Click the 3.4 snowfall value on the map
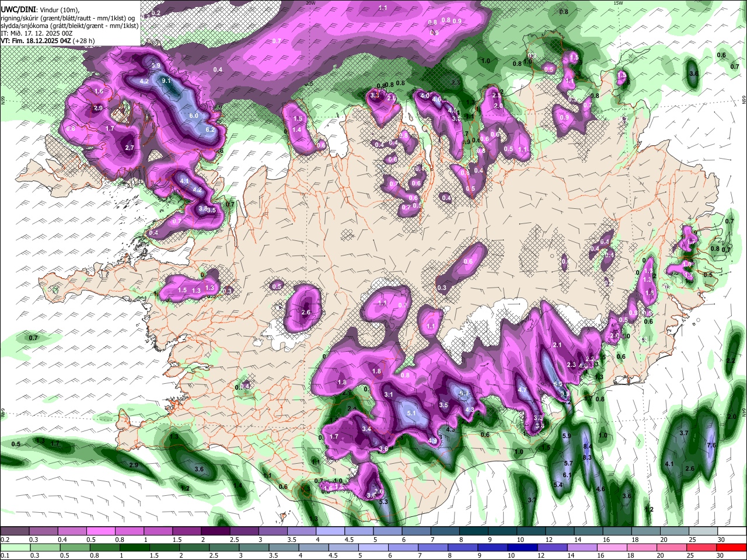Image resolution: width=747 pixels, height=560 pixels. coord(366,429)
